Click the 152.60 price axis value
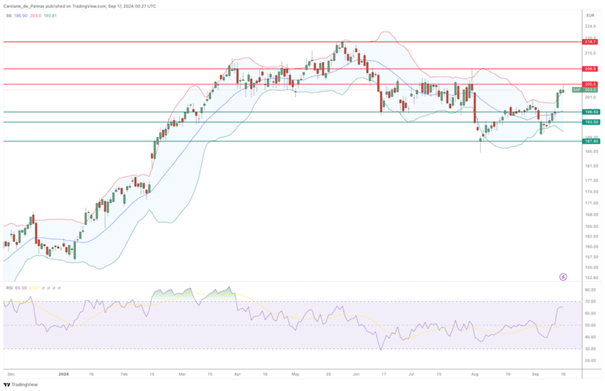This screenshot has width=605, height=391. (x=591, y=278)
